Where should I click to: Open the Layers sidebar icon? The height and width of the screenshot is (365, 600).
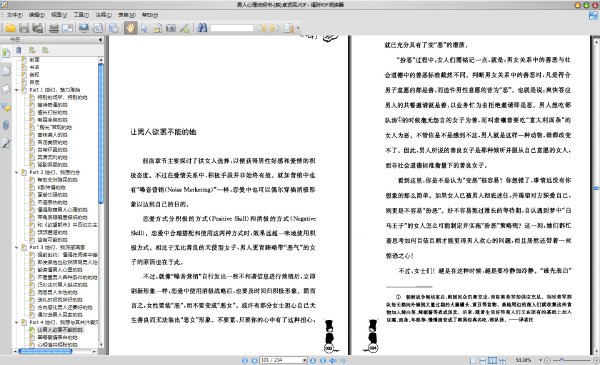point(6,89)
